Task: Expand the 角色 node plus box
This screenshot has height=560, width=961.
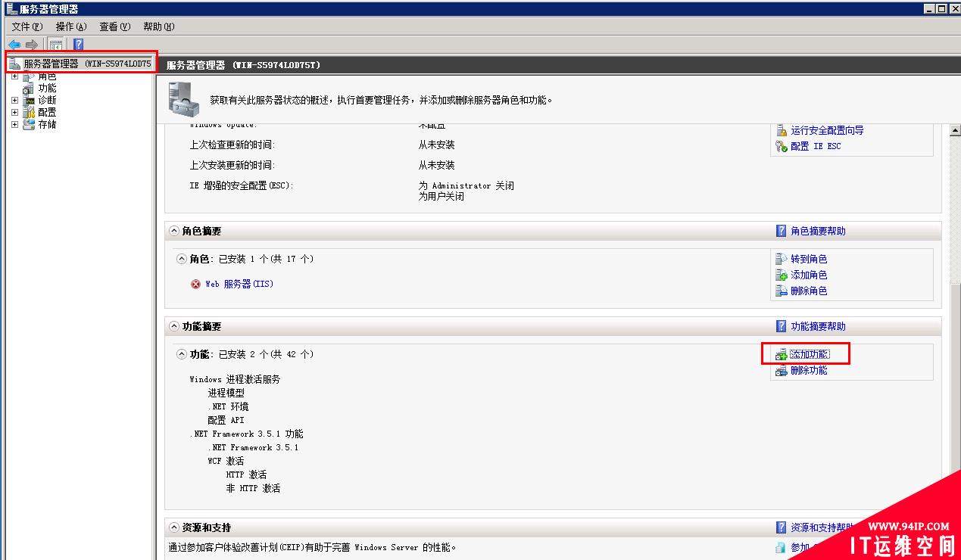Action: pyautogui.click(x=14, y=76)
